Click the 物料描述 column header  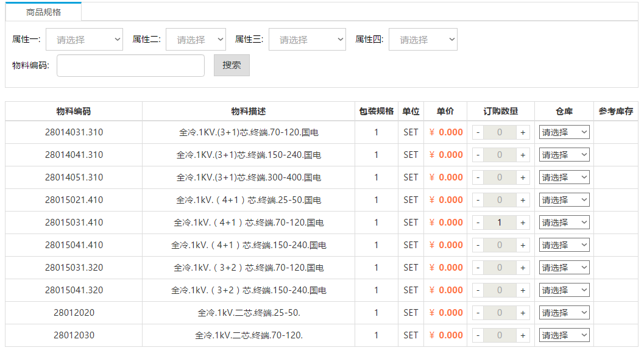249,110
